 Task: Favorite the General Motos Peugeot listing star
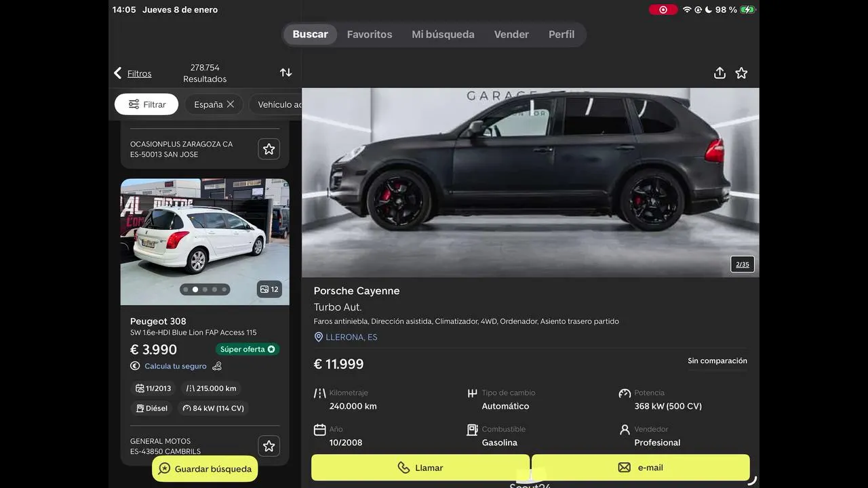[x=269, y=446]
